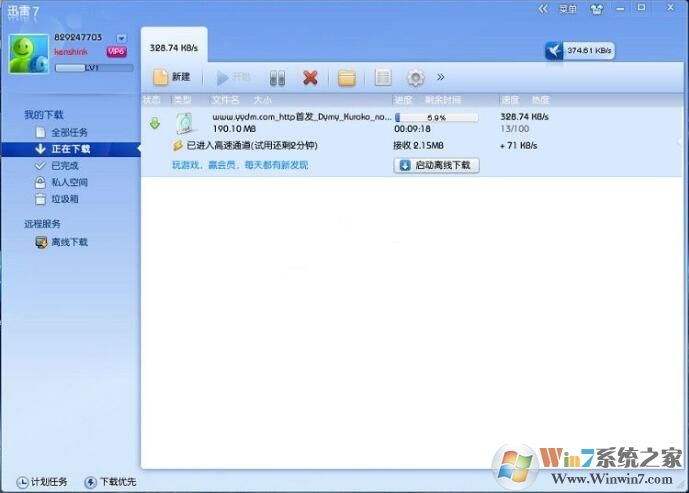Click the download progress bar at 5.9%
The width and height of the screenshot is (689, 493).
[436, 117]
